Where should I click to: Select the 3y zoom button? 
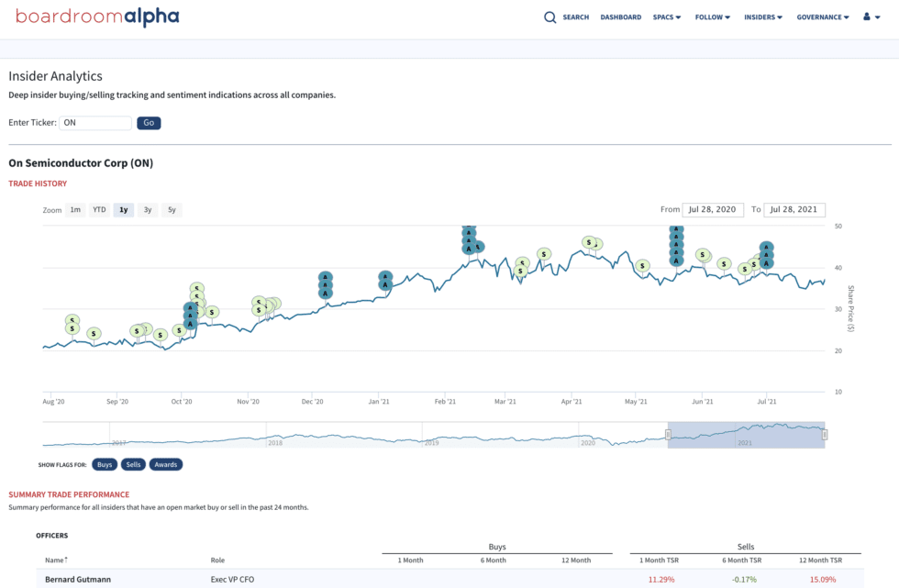click(148, 210)
